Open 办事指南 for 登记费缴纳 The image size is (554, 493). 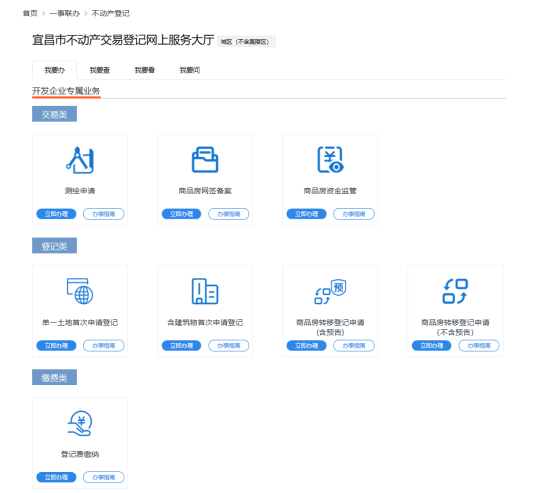(x=104, y=477)
